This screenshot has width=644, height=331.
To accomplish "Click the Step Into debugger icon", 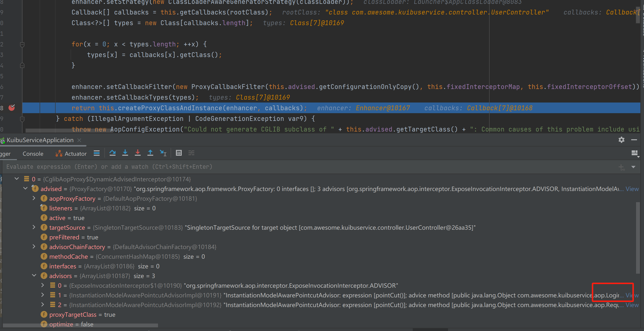I will [x=125, y=153].
